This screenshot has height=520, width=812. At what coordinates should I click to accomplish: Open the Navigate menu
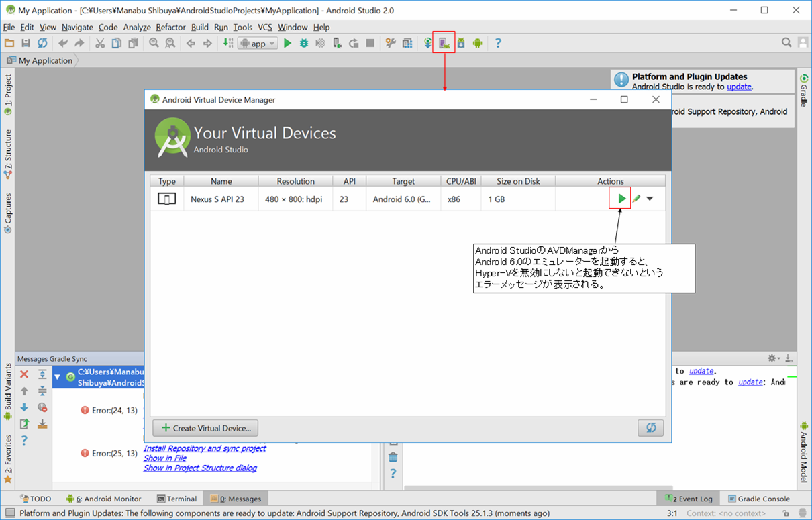[77, 27]
